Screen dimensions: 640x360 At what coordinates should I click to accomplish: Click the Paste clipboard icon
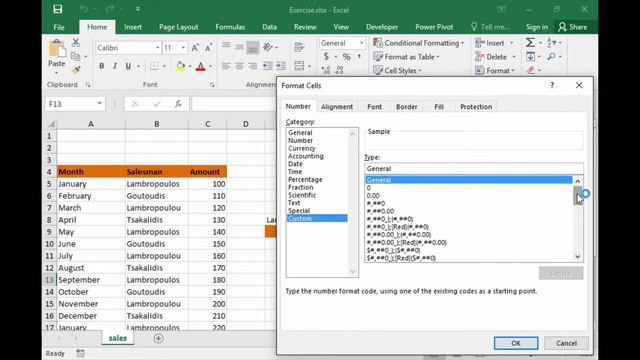57,49
